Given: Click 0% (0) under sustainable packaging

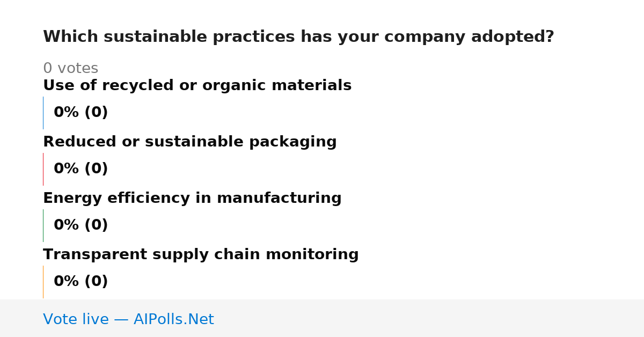Looking at the screenshot, I should pos(80,169).
